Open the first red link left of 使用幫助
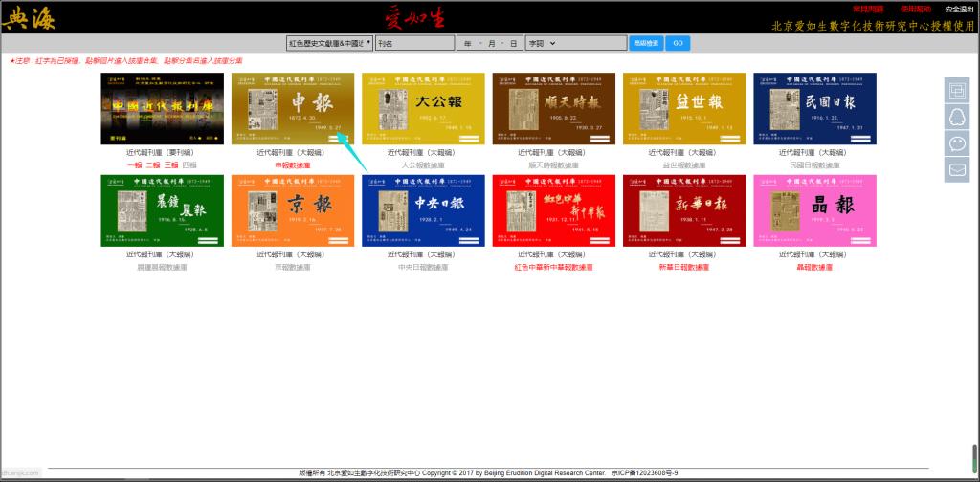 point(868,10)
